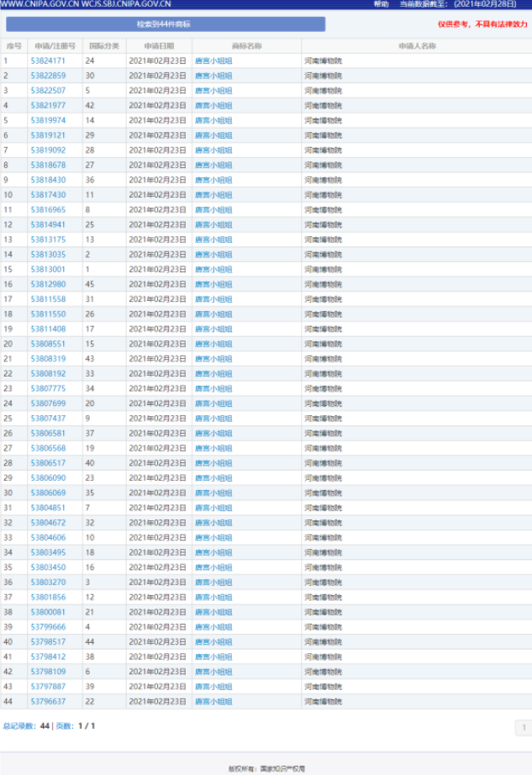Click application number 53811408
Viewport: 532px width, 775px height.
pyautogui.click(x=48, y=330)
